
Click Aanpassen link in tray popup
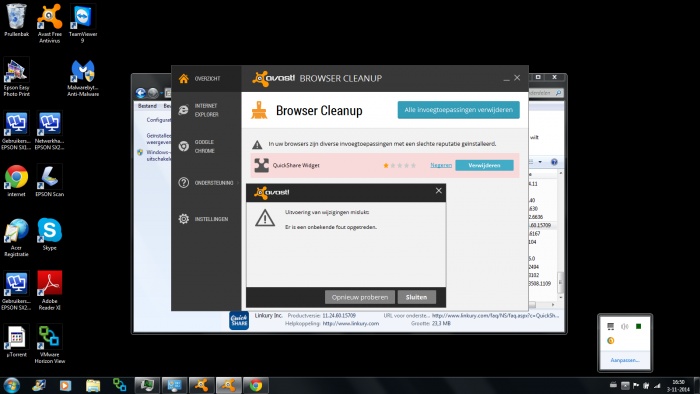click(x=625, y=360)
